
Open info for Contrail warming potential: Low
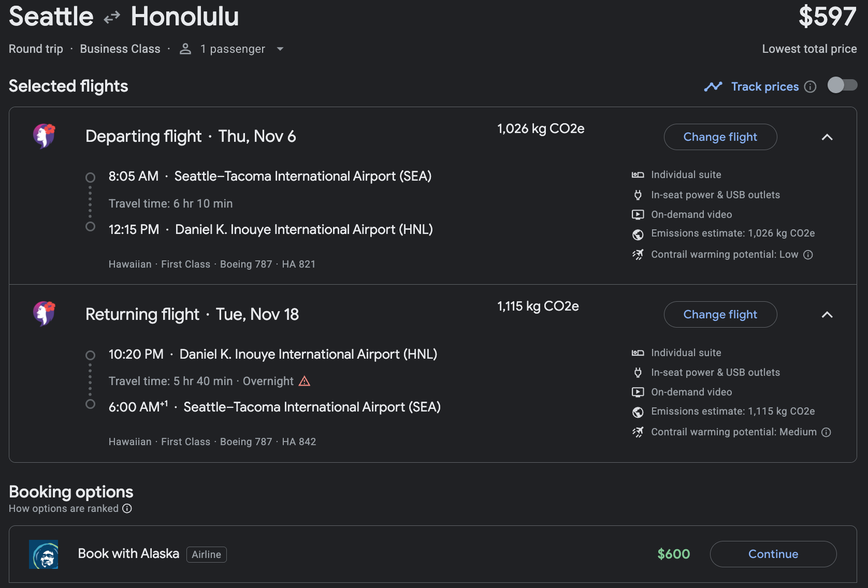[808, 254]
